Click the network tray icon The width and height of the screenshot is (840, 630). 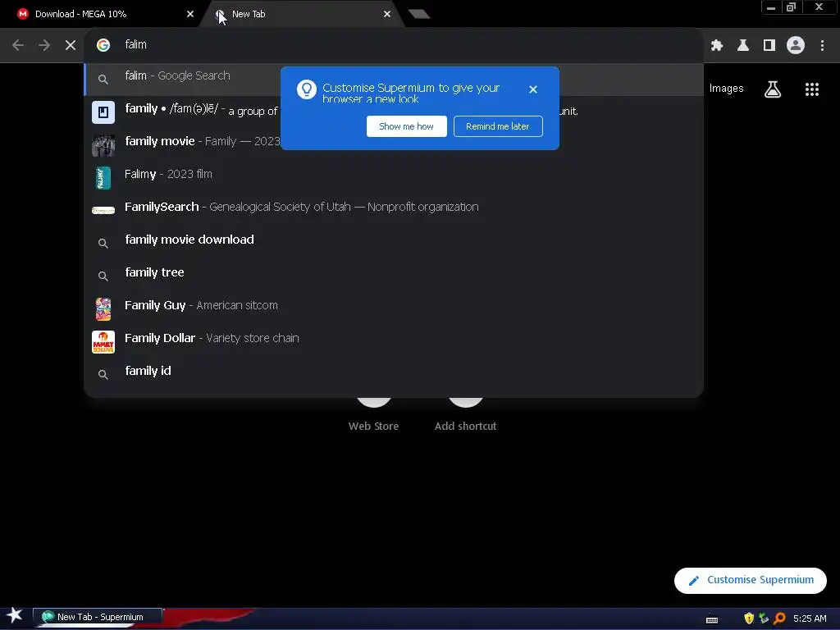[764, 619]
